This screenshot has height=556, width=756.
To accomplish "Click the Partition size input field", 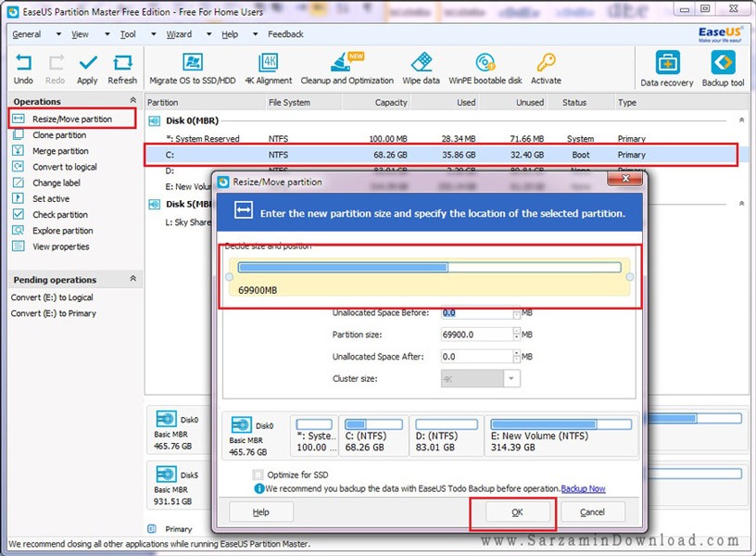I will tap(475, 335).
